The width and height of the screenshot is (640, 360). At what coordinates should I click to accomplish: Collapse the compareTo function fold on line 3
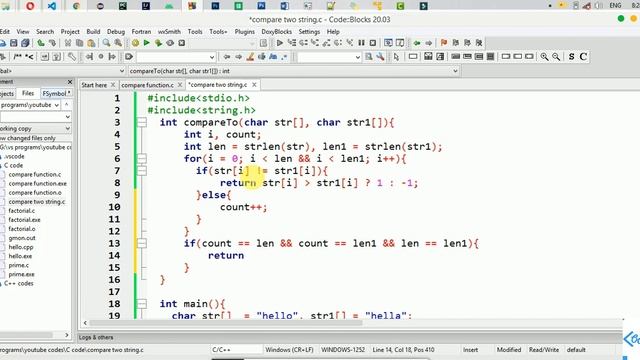(142, 122)
